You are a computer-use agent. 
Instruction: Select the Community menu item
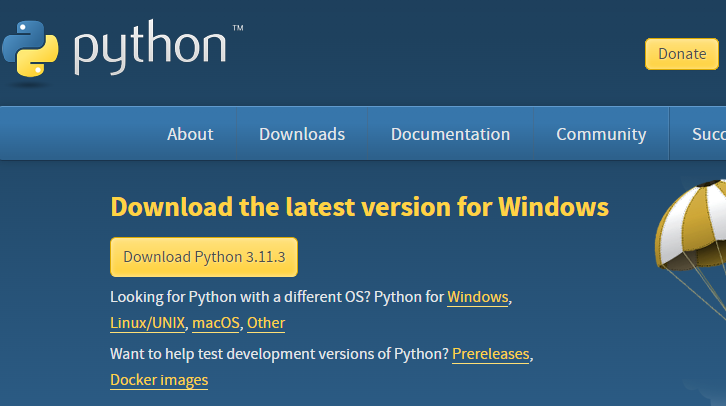click(x=601, y=134)
